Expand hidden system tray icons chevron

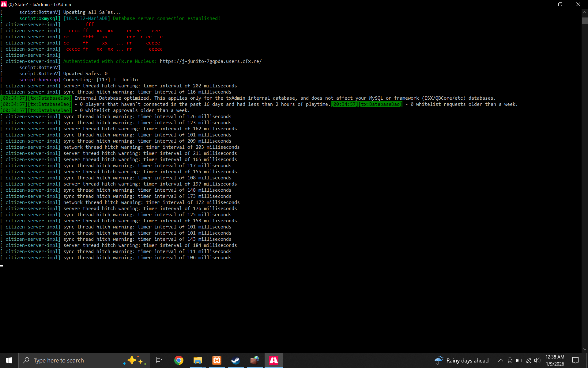(501, 360)
